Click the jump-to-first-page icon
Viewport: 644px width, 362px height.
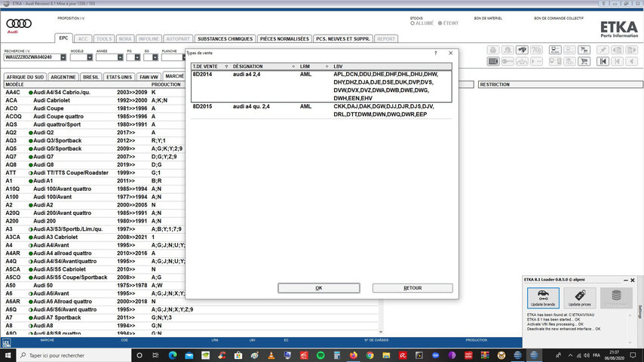(x=603, y=62)
